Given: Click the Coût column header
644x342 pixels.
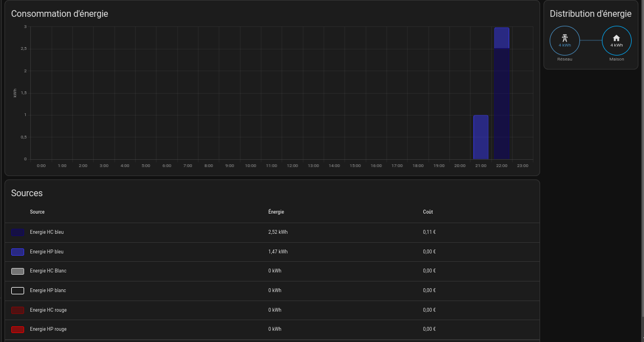Looking at the screenshot, I should click(x=428, y=212).
